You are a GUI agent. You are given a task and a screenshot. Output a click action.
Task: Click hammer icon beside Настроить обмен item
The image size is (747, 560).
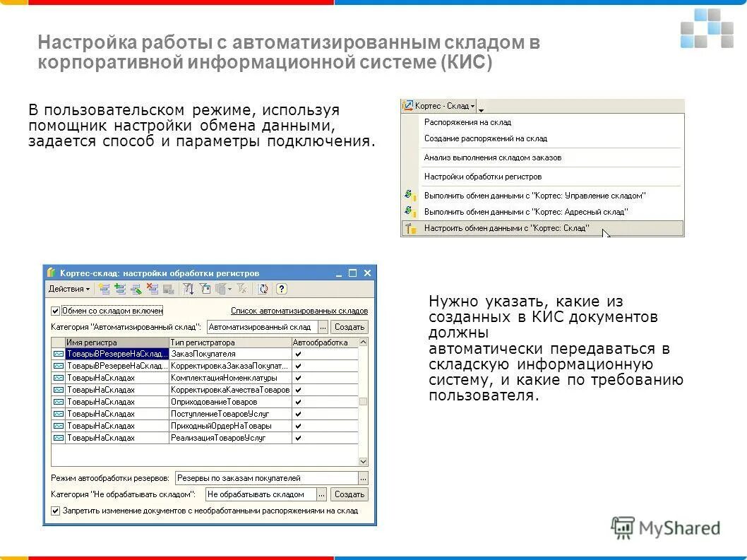(x=410, y=228)
